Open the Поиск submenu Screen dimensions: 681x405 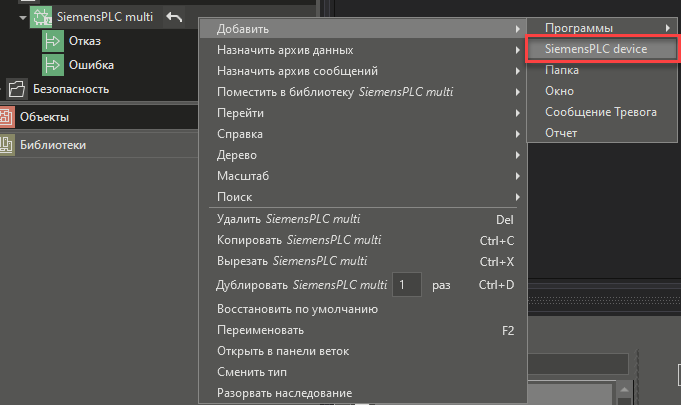pos(363,197)
